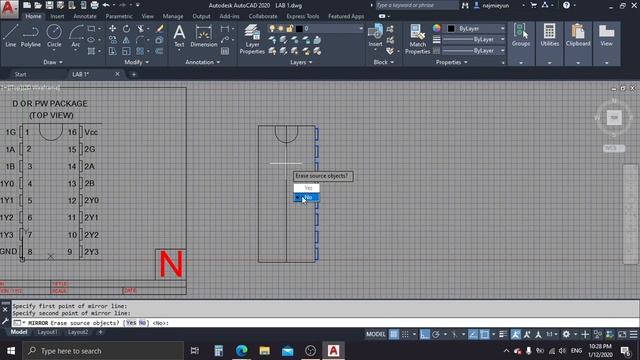Screen dimensions: 640x360
Task: Click Match Properties tool
Action: [417, 39]
